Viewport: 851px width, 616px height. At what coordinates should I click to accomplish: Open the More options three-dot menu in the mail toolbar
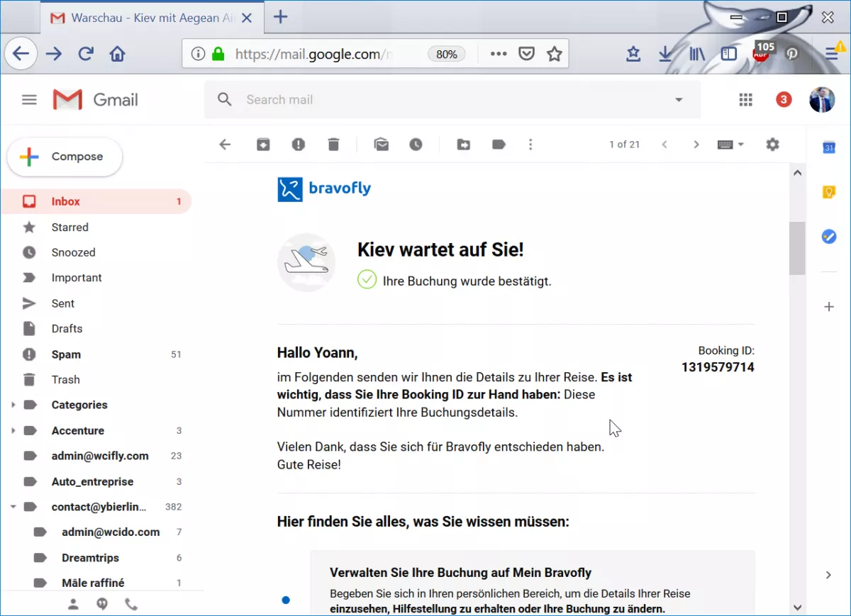pos(530,145)
